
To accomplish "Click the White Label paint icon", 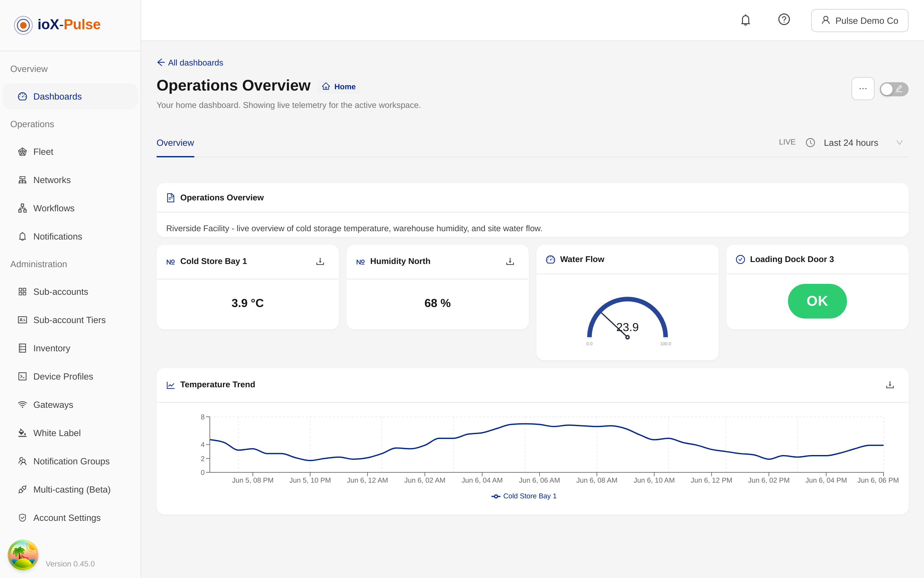I will 22,433.
